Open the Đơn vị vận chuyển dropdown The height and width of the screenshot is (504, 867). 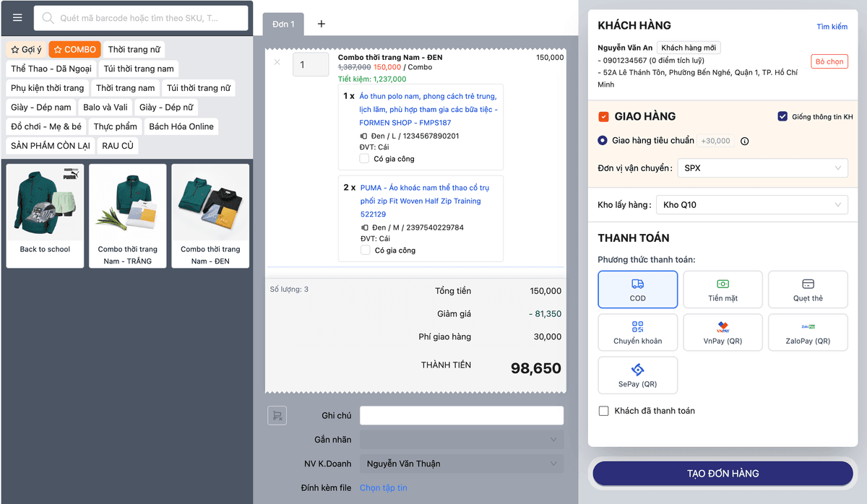point(762,168)
